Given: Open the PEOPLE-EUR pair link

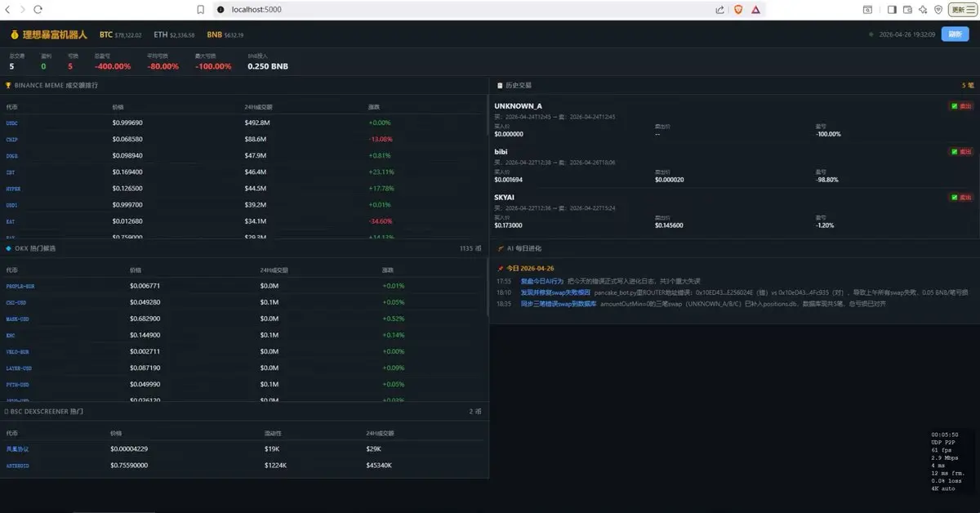Looking at the screenshot, I should pos(20,287).
